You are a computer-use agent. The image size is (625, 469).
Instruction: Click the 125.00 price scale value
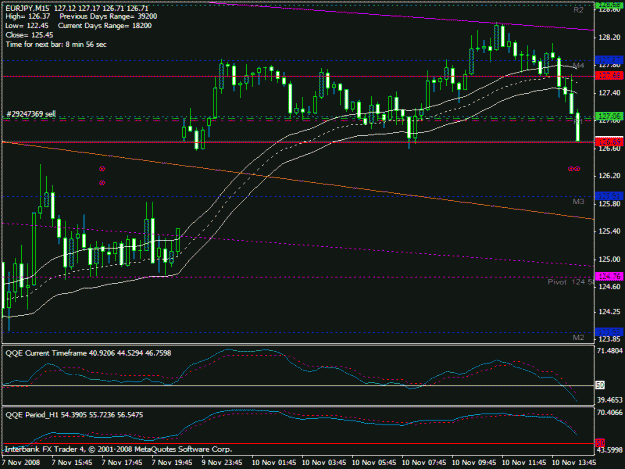(609, 259)
